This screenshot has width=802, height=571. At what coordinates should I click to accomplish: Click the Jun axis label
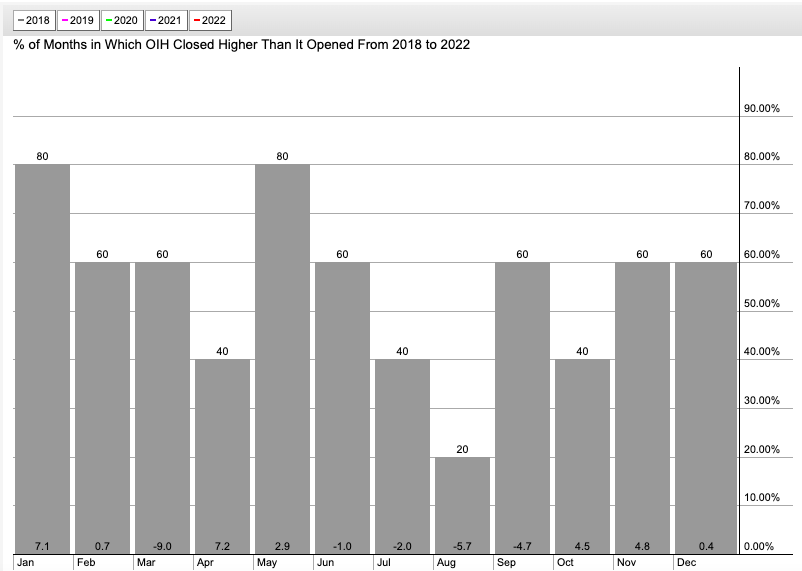tap(325, 562)
